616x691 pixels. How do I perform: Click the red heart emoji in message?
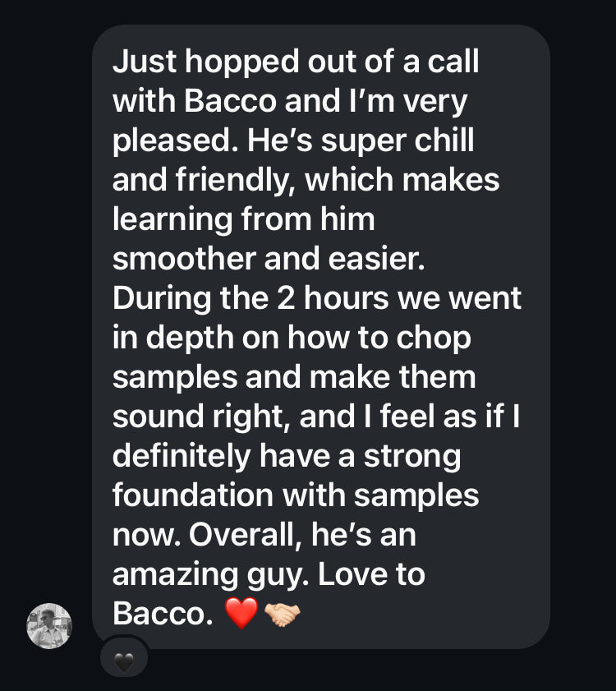241,614
